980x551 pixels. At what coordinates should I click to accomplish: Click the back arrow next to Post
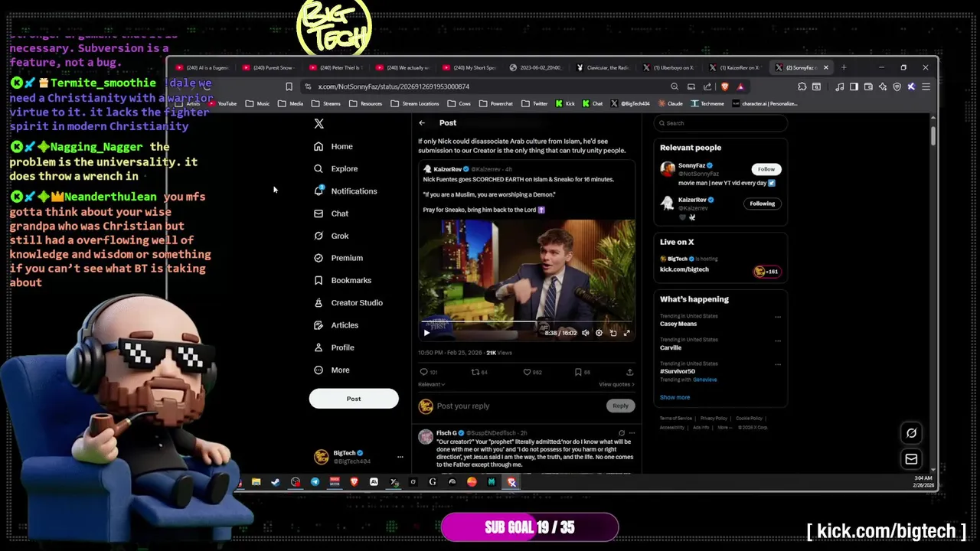(422, 122)
